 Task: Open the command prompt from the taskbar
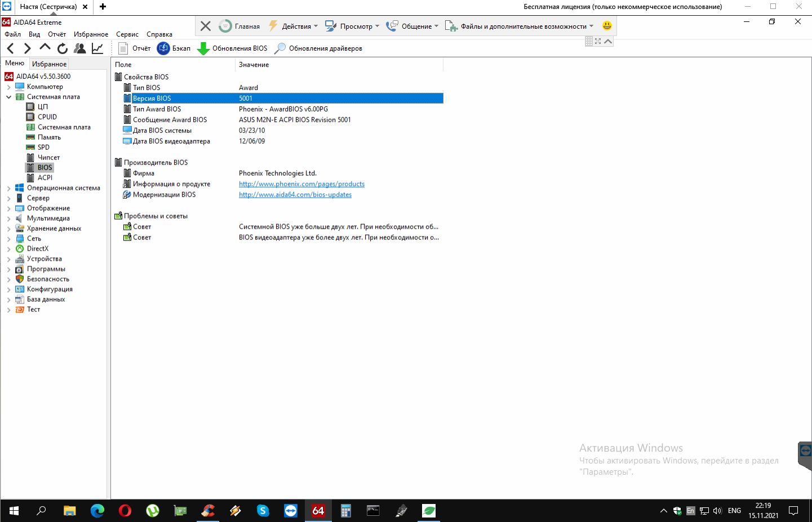coord(374,511)
